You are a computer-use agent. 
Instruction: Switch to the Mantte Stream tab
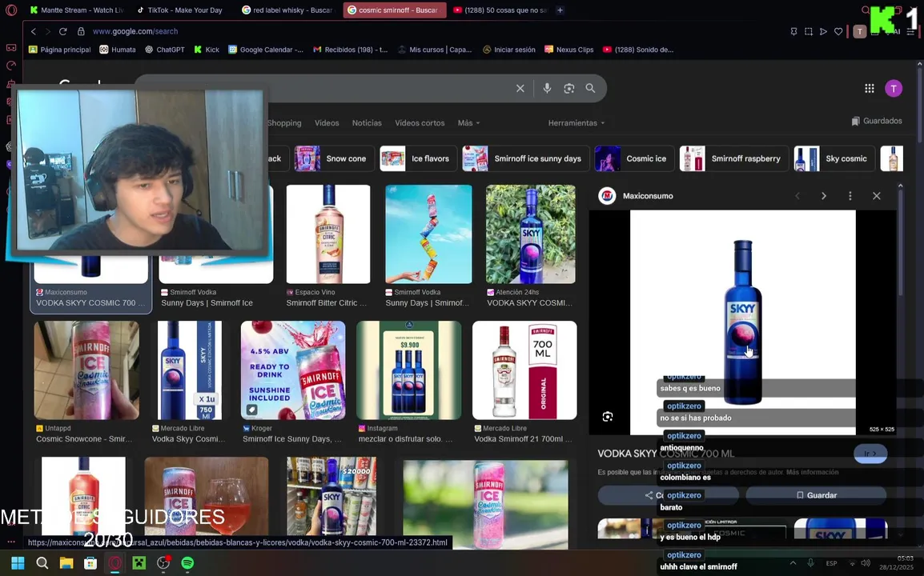click(76, 10)
